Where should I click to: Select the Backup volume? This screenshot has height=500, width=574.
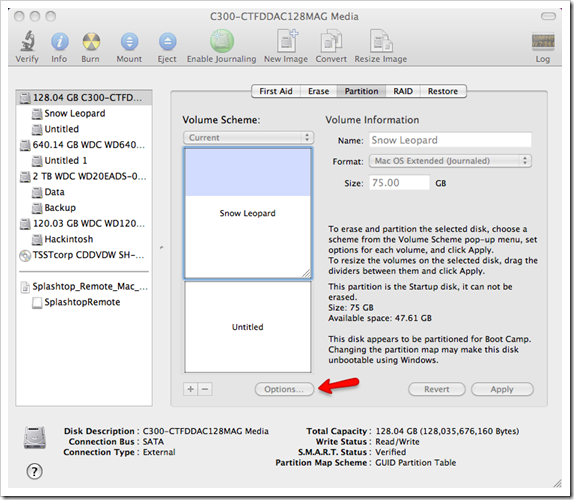pyautogui.click(x=84, y=208)
